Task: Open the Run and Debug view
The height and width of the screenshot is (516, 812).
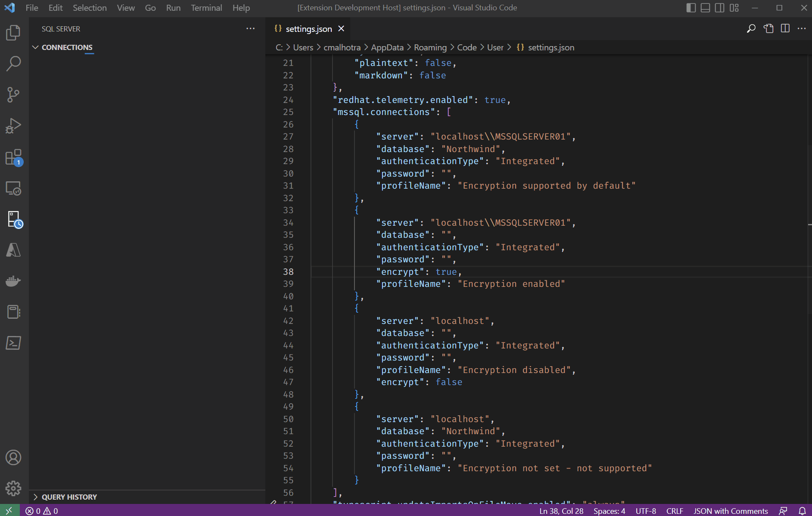Action: (x=13, y=126)
